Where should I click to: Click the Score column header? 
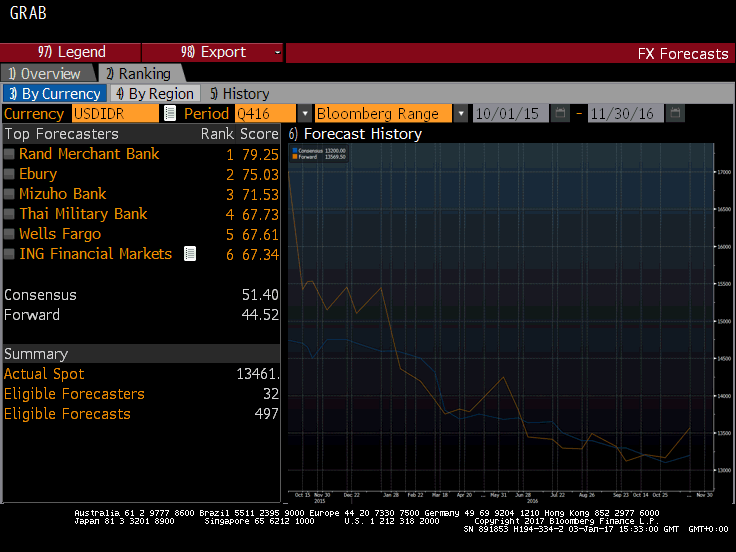pos(259,134)
